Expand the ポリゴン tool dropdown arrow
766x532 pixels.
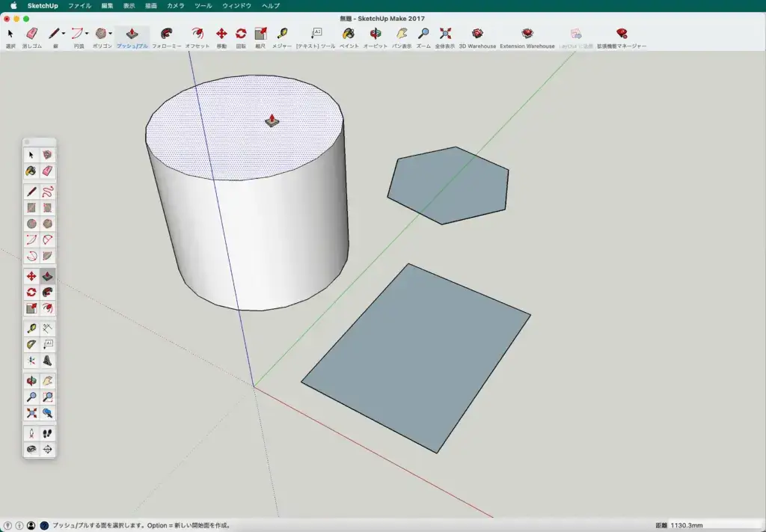(110, 34)
